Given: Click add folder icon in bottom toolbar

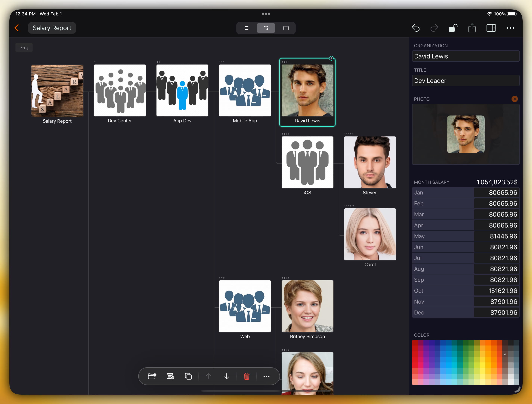Looking at the screenshot, I should tap(152, 376).
